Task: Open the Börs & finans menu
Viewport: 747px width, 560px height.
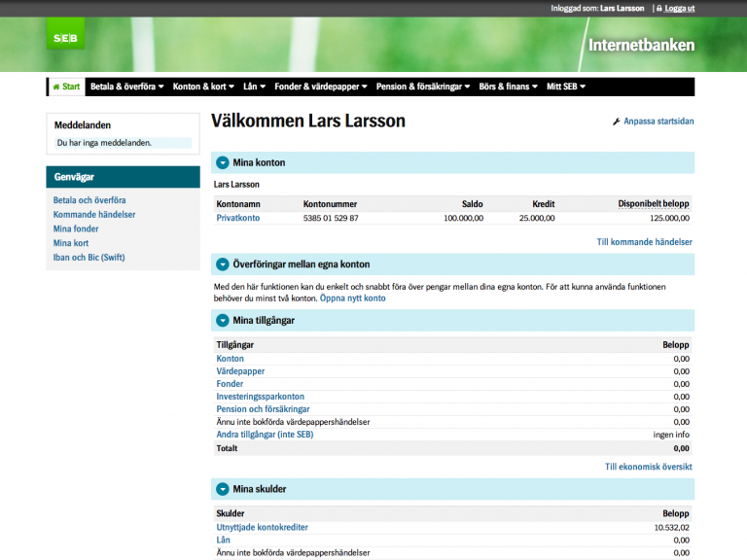Action: point(509,87)
